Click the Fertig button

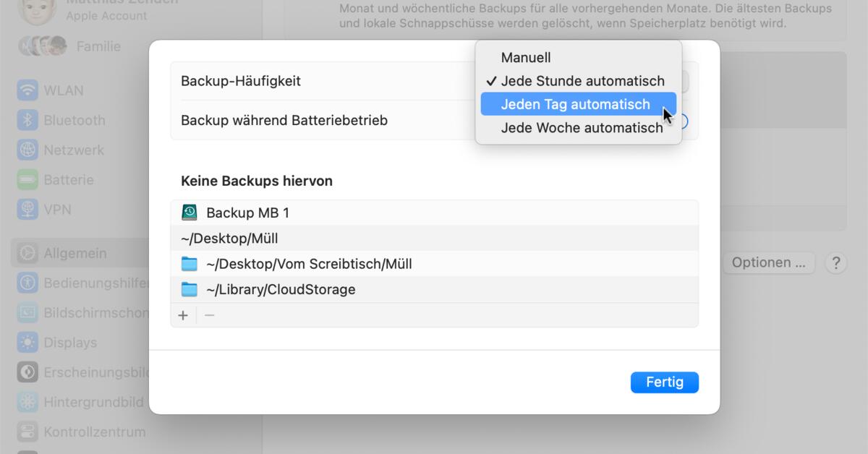click(x=664, y=382)
